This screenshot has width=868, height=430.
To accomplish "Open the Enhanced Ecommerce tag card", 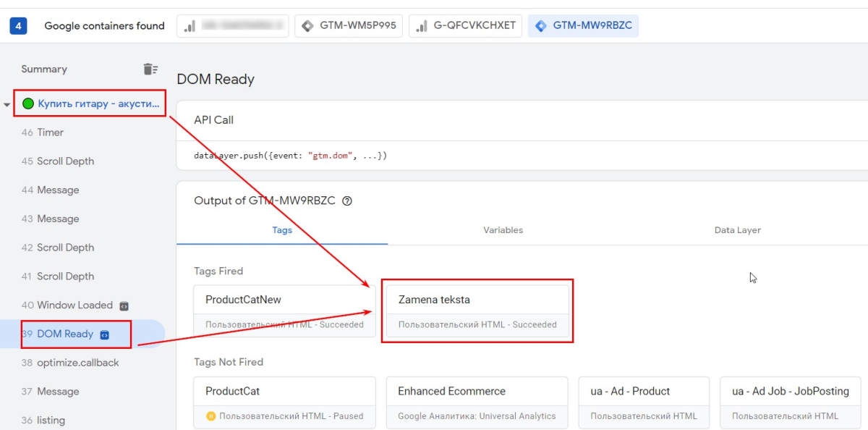I will [x=477, y=402].
